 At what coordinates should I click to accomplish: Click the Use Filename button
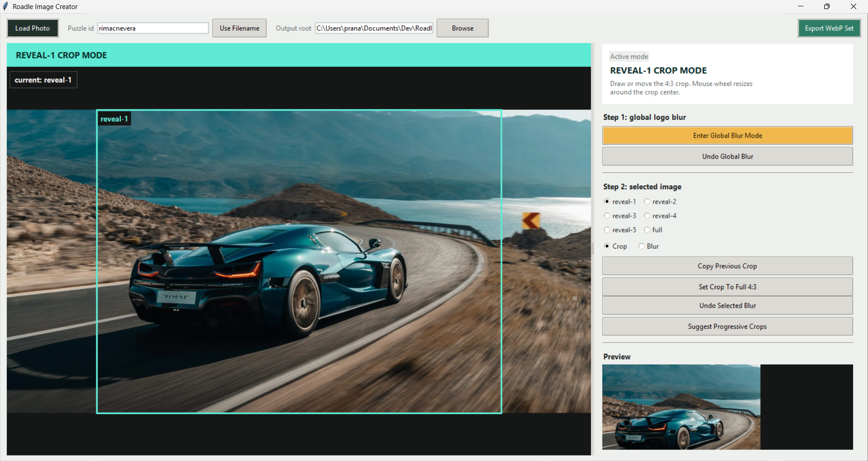pyautogui.click(x=240, y=28)
